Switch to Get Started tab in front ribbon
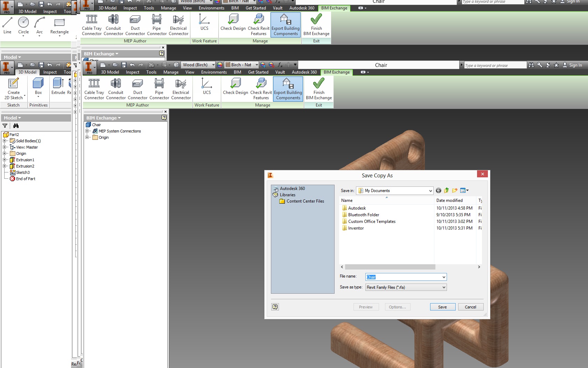 click(258, 72)
